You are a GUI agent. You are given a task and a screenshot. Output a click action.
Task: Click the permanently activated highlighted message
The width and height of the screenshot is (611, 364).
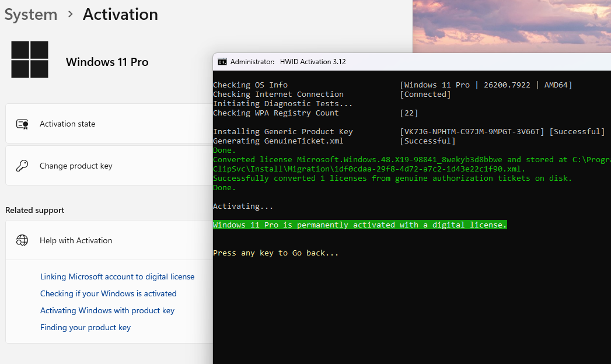pyautogui.click(x=360, y=225)
